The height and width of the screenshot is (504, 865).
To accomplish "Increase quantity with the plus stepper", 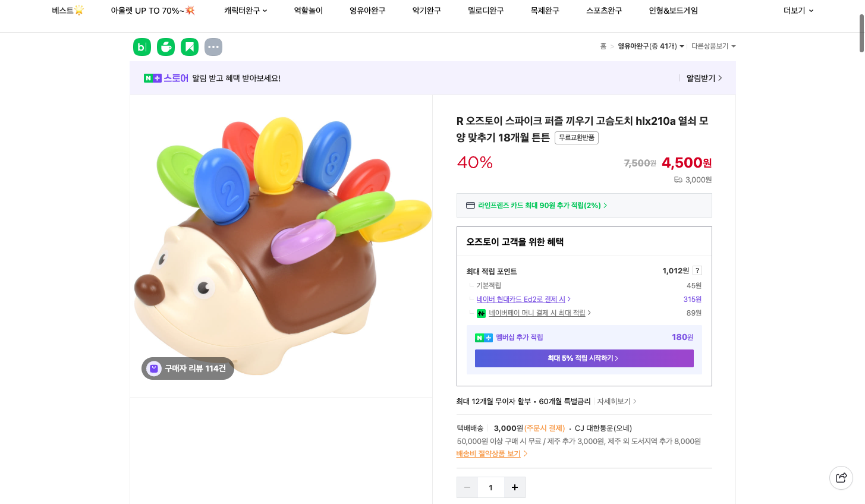I will click(514, 487).
